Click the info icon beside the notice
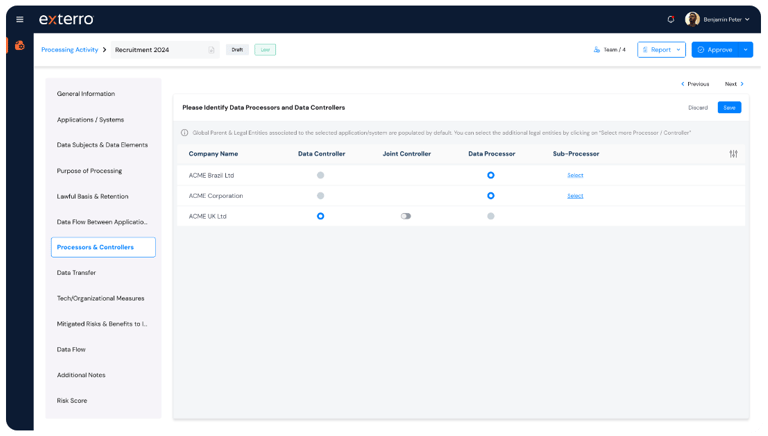 pyautogui.click(x=185, y=133)
